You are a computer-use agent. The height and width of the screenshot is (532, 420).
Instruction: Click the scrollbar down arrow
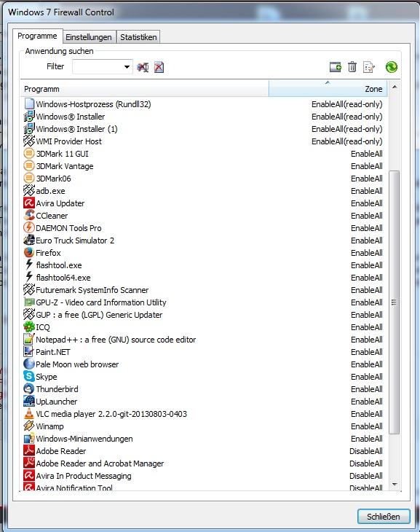395,484
